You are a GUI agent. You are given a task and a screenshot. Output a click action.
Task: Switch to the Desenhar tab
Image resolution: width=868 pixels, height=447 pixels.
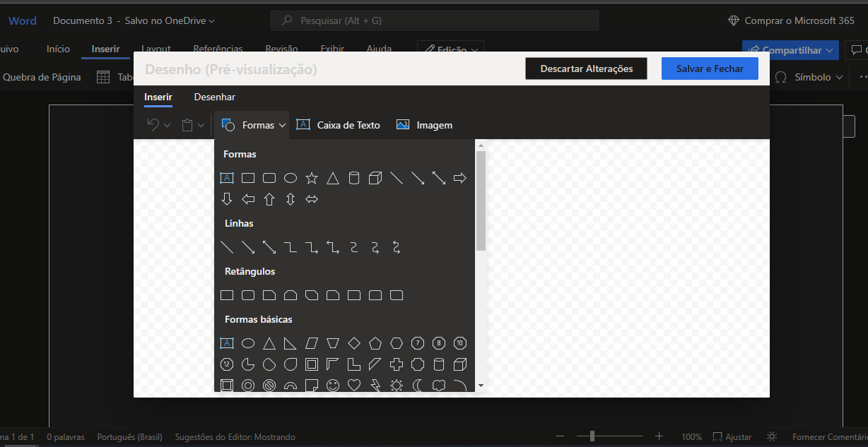pos(215,97)
